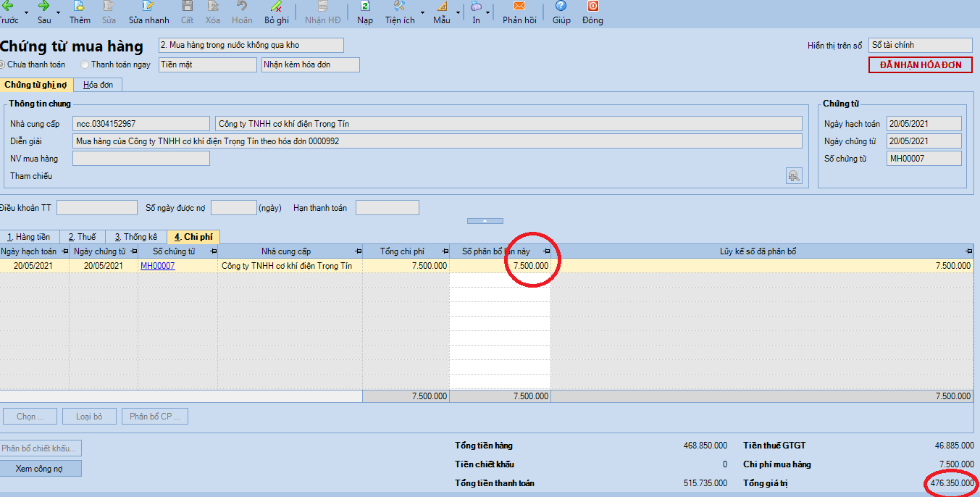
Task: Click the Sửa nhanh quick edit icon
Action: [x=148, y=7]
